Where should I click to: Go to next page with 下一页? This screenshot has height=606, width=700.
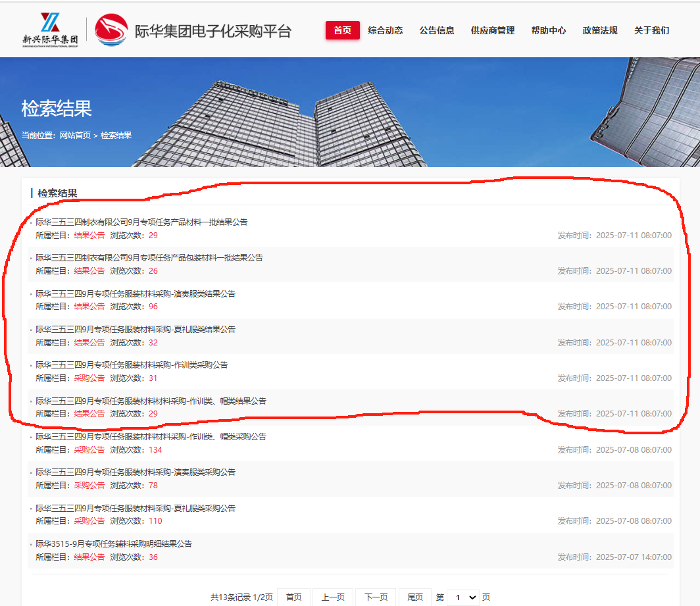coord(376,597)
